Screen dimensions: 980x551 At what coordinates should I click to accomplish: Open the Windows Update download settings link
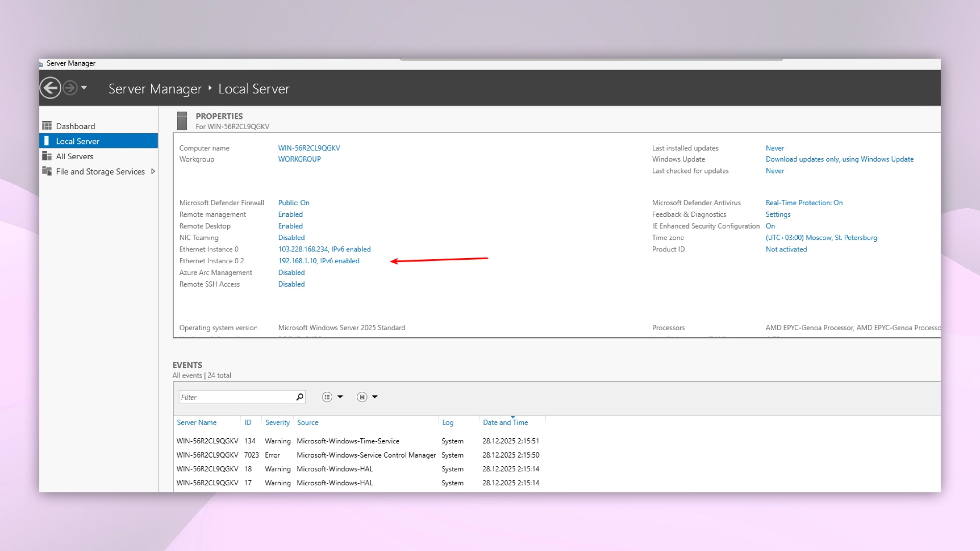click(x=840, y=159)
